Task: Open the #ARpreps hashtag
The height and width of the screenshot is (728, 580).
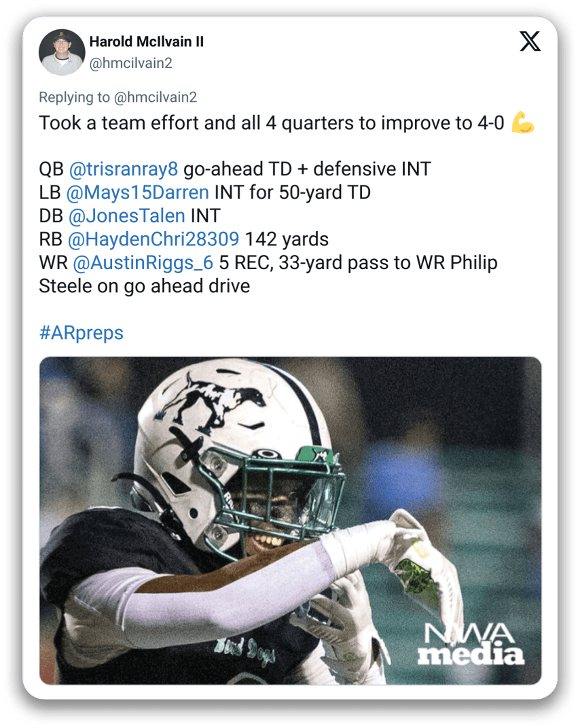Action: tap(81, 333)
